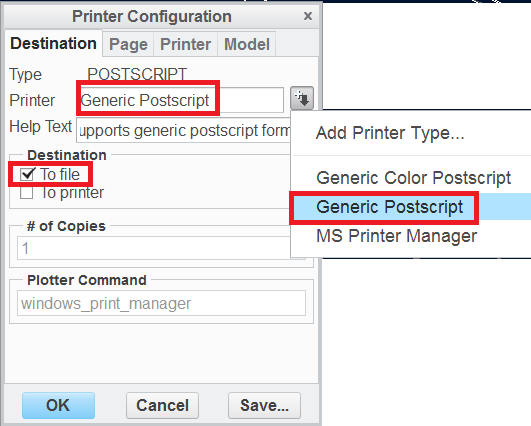Click the POSTSCRIPT type label

click(137, 74)
